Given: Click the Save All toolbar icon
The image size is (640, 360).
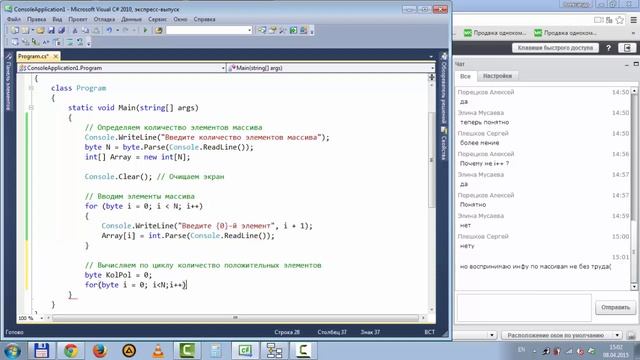Looking at the screenshot, I should (x=61, y=30).
